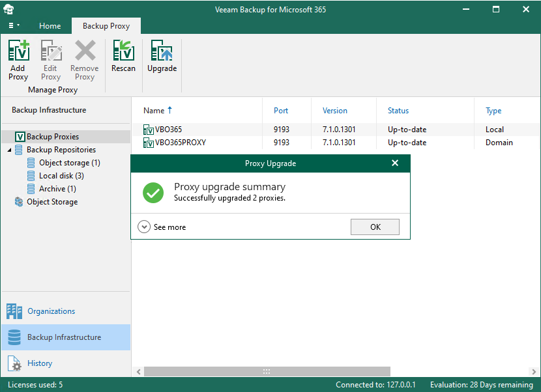Select Backup Repositories tree item
This screenshot has height=392, width=541.
click(x=61, y=150)
